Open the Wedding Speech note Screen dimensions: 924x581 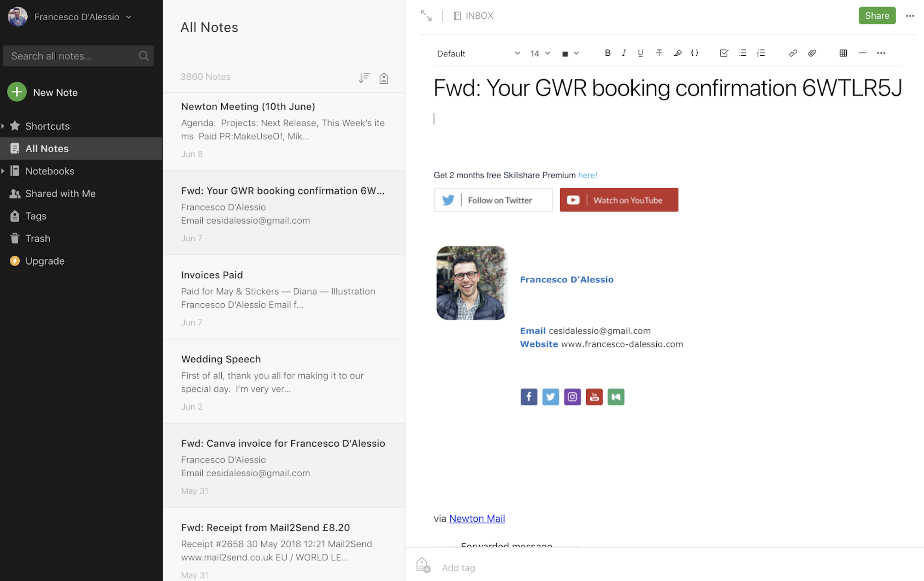[x=284, y=381]
